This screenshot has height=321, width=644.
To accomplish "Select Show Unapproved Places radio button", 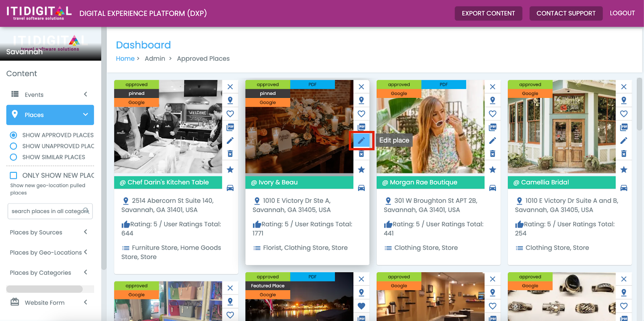I will [x=13, y=146].
